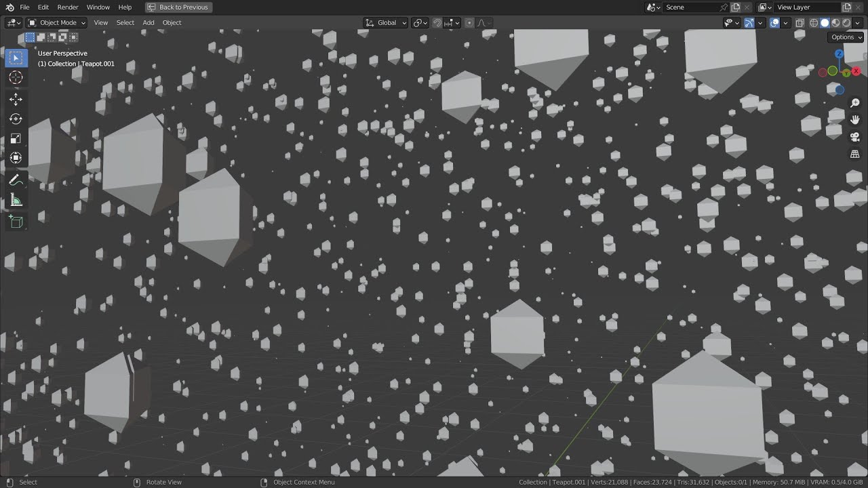
Task: Click the negative X axis gizmo circle
Action: tap(823, 73)
